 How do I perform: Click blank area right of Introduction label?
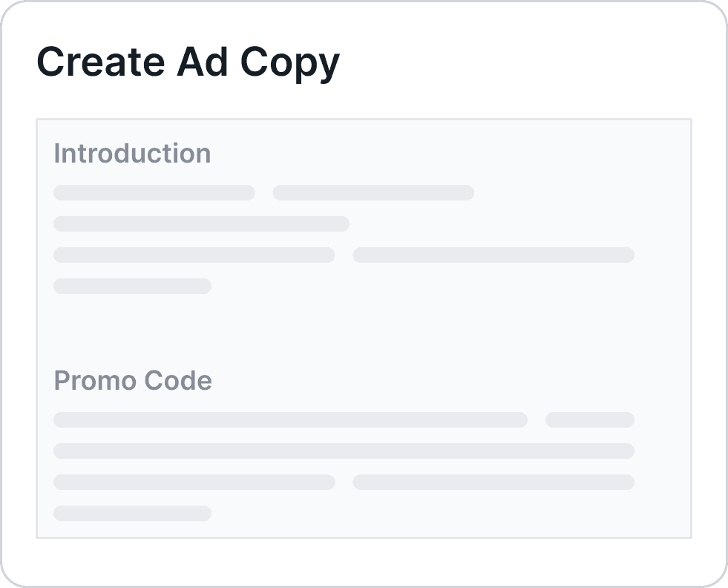pos(450,153)
